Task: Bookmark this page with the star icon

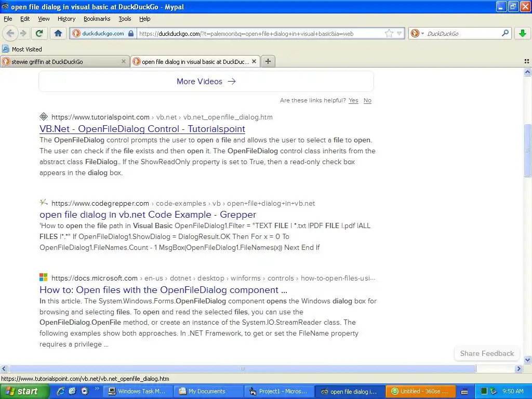Action: pyautogui.click(x=389, y=33)
